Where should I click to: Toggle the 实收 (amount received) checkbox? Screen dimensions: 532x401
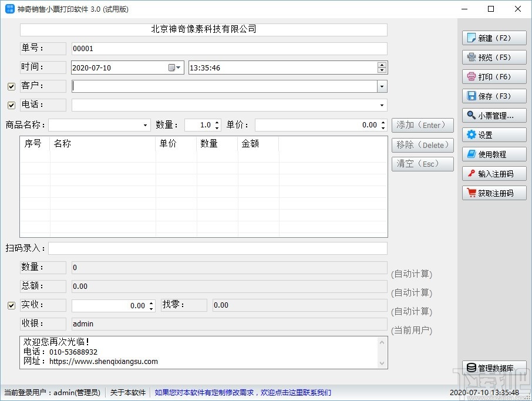point(12,305)
